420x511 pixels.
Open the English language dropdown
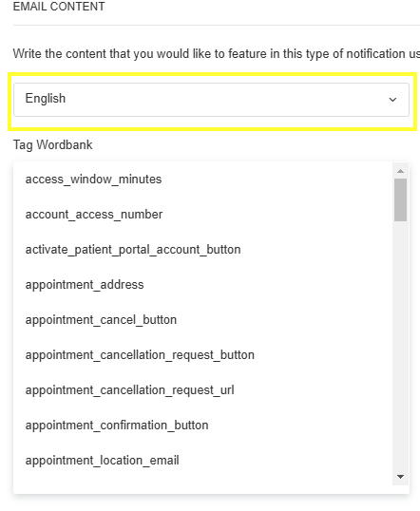(x=211, y=100)
